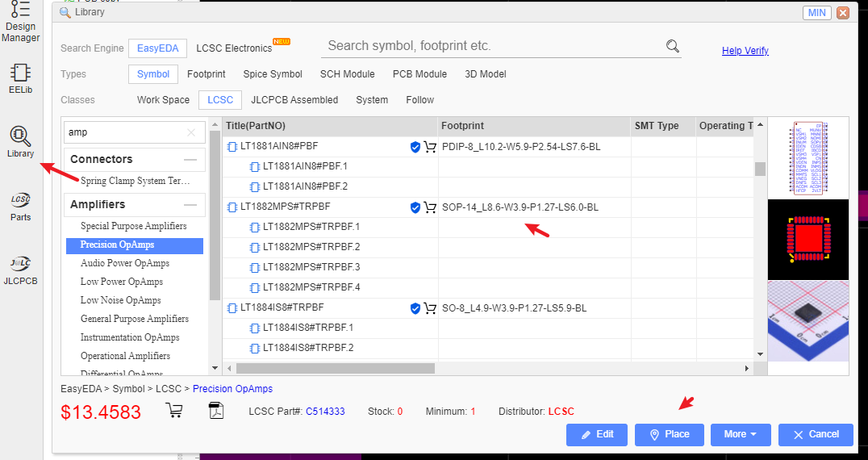Click the Place button

670,434
